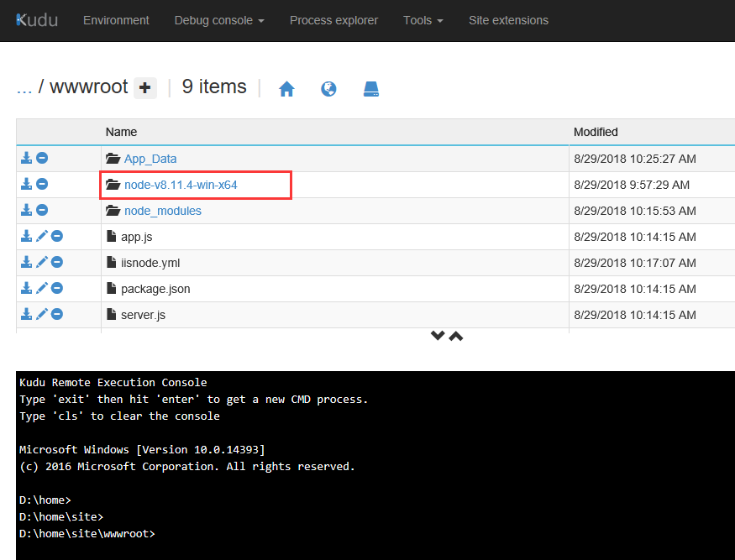This screenshot has width=735, height=560.
Task: Edit the iisnode.yml file
Action: tap(42, 263)
